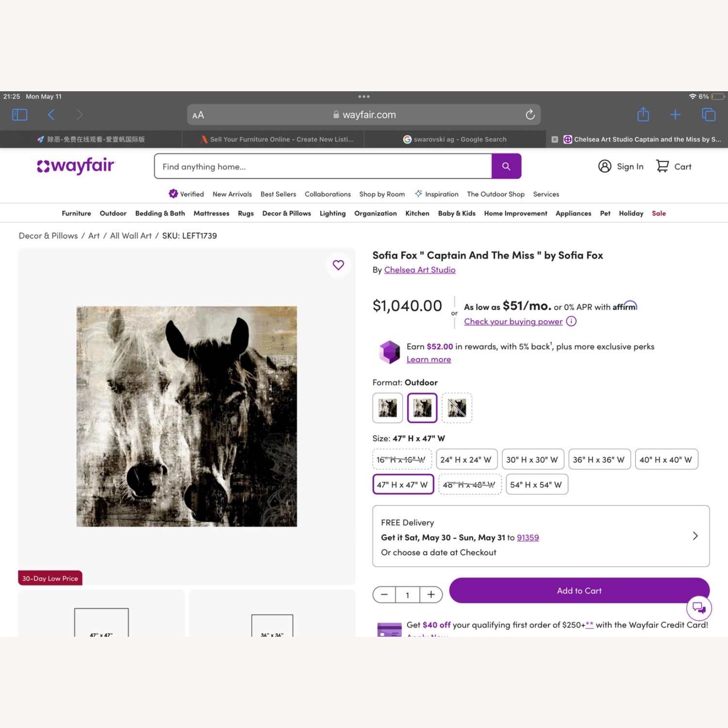This screenshot has height=728, width=728.
Task: Open New Arrivals link
Action: pyautogui.click(x=232, y=194)
